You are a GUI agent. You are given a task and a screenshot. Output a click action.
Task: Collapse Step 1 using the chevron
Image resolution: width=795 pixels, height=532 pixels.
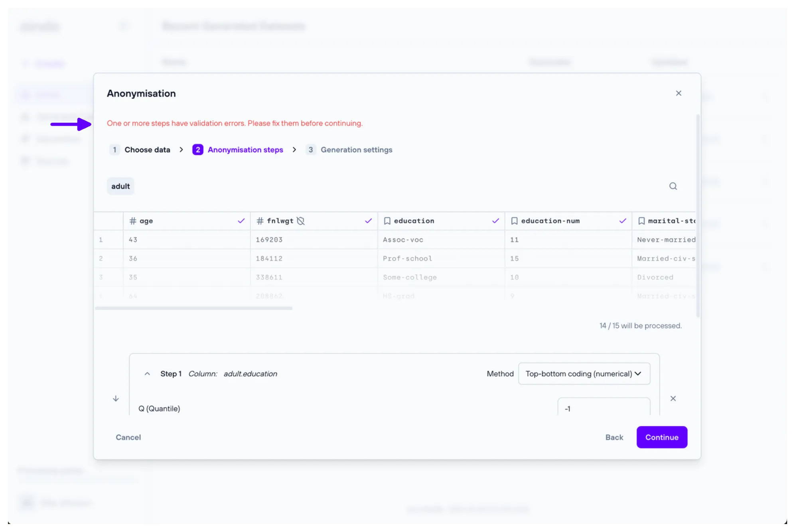(x=147, y=374)
